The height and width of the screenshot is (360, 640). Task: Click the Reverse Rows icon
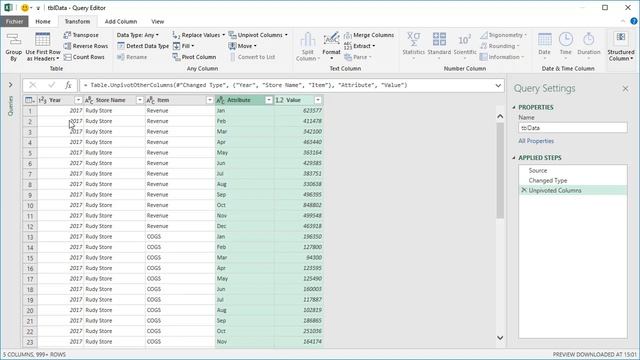tap(67, 46)
